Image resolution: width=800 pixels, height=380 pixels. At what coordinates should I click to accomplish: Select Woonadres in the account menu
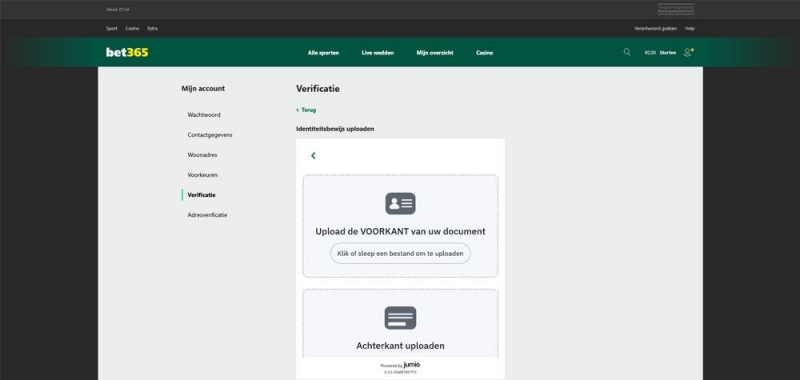(x=202, y=155)
